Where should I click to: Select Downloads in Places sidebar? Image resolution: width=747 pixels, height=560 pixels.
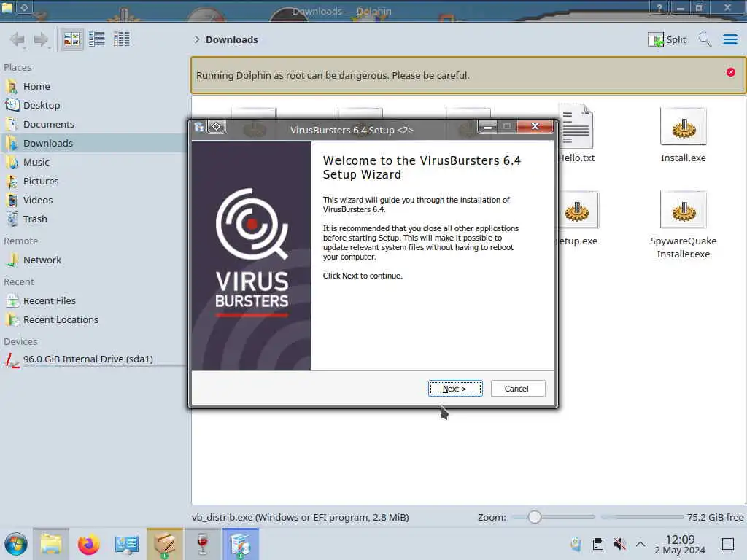click(x=93, y=144)
